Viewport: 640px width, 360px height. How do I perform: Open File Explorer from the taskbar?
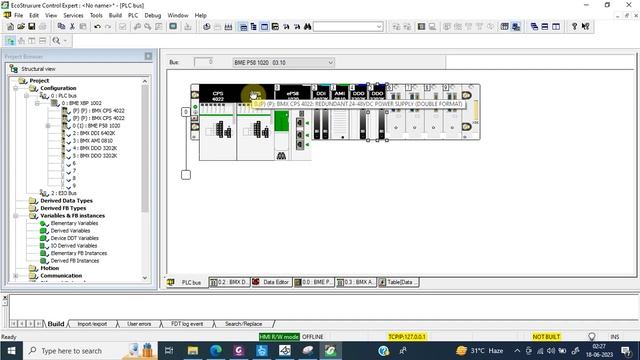click(193, 351)
